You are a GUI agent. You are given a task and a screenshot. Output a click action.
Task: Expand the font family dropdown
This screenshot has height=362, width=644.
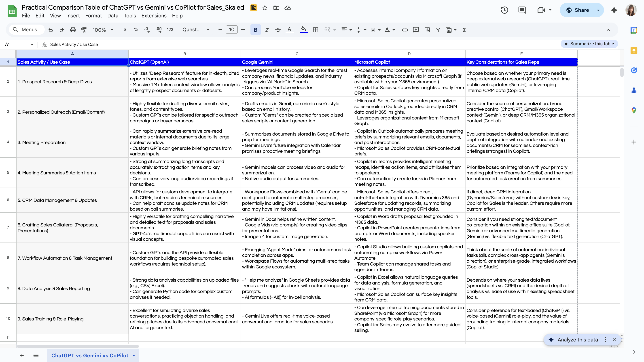pos(196,30)
